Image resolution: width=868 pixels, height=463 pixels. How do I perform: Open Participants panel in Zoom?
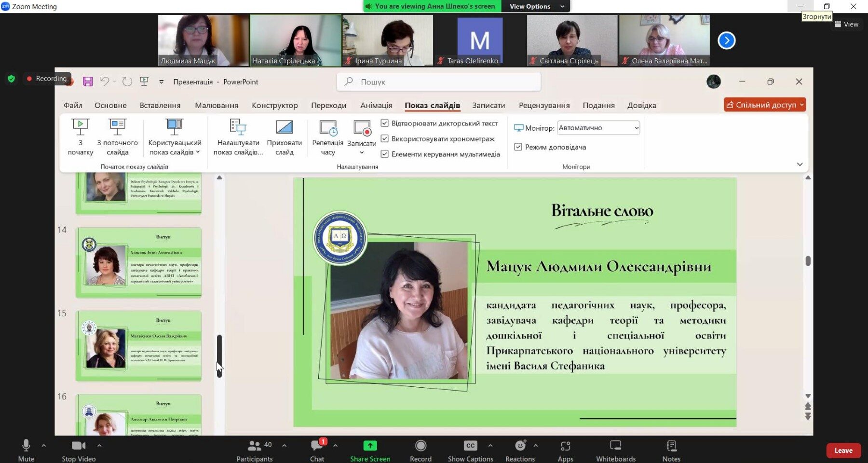[x=255, y=450]
